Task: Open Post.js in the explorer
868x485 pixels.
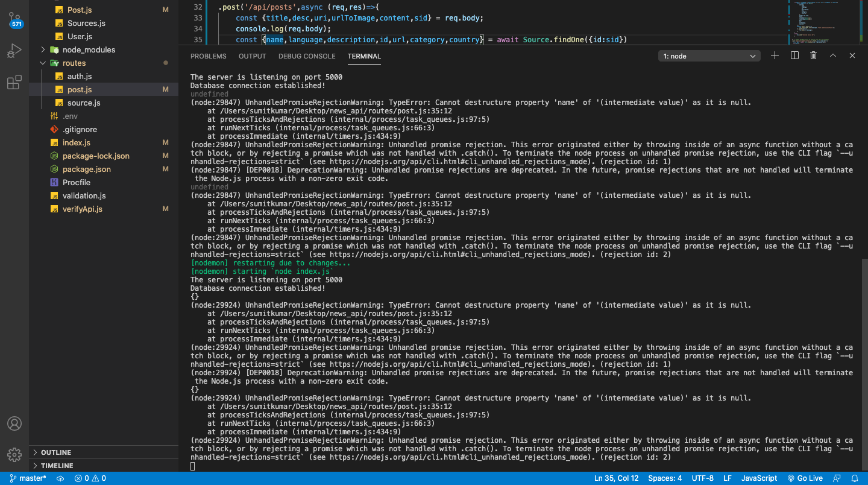Action: [x=104, y=10]
